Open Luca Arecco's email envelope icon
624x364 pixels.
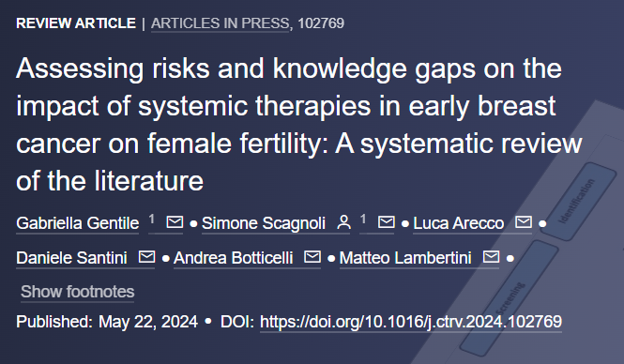pyautogui.click(x=524, y=222)
